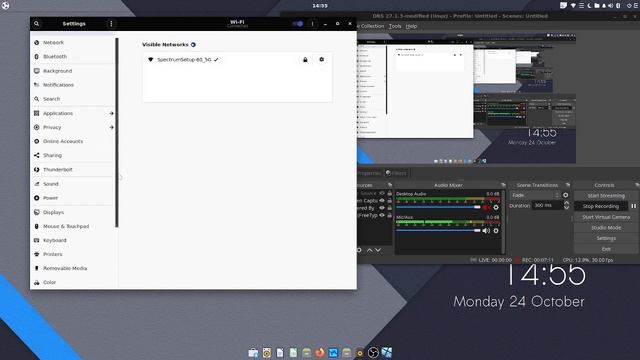The image size is (640, 360).
Task: Open the Tools menu in OBS
Action: 395,26
